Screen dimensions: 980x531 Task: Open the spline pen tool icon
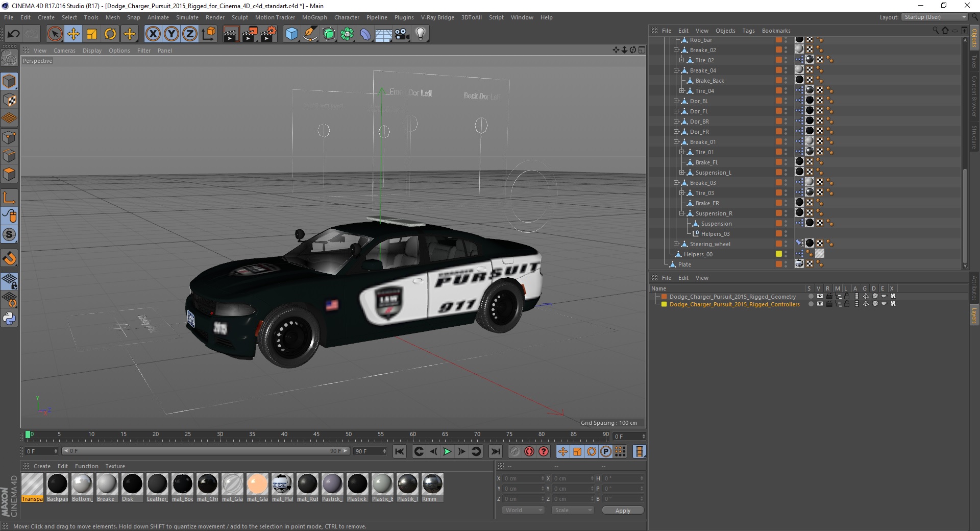(x=310, y=34)
